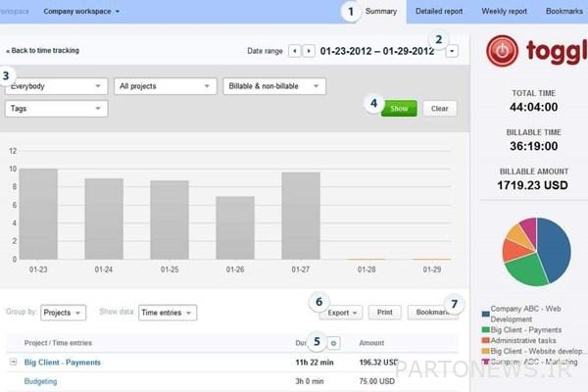Open the Billable & non-billable dropdown
588x392 pixels.
[x=274, y=85]
